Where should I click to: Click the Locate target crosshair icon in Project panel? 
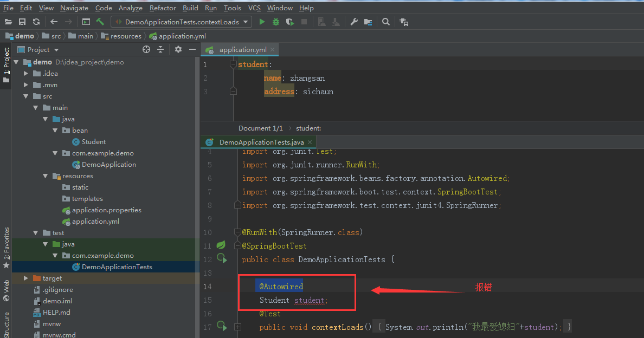click(x=146, y=50)
